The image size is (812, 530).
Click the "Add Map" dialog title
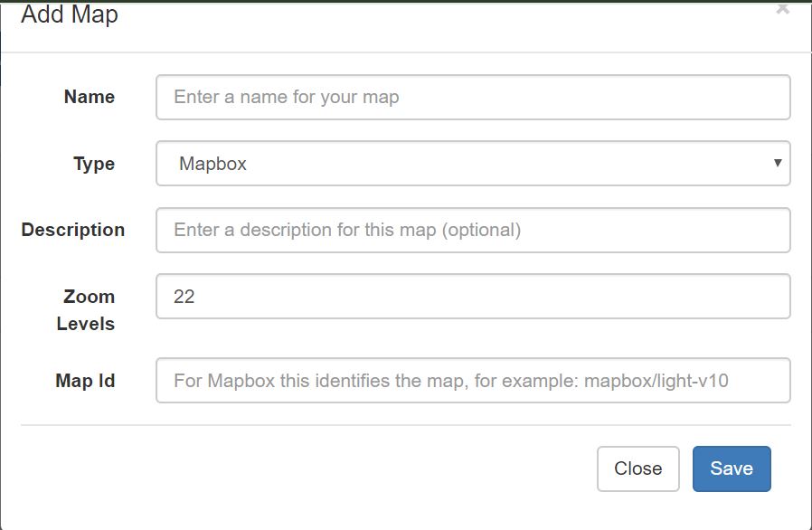coord(70,15)
